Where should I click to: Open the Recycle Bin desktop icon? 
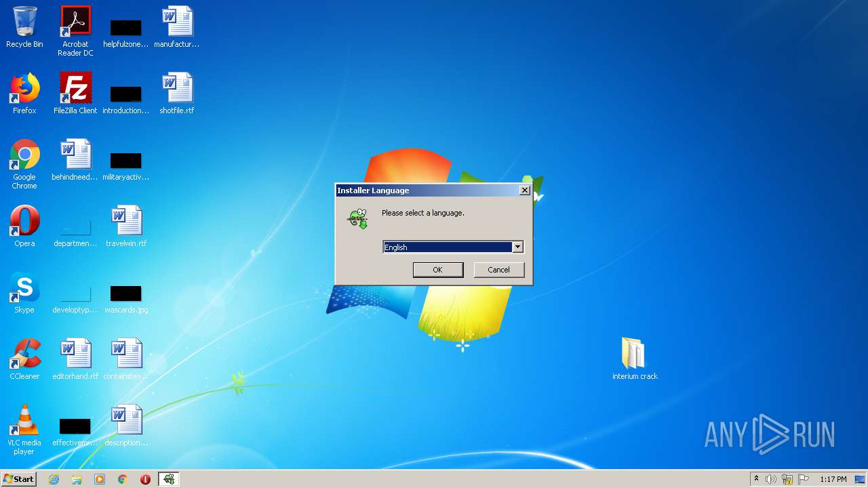[24, 27]
